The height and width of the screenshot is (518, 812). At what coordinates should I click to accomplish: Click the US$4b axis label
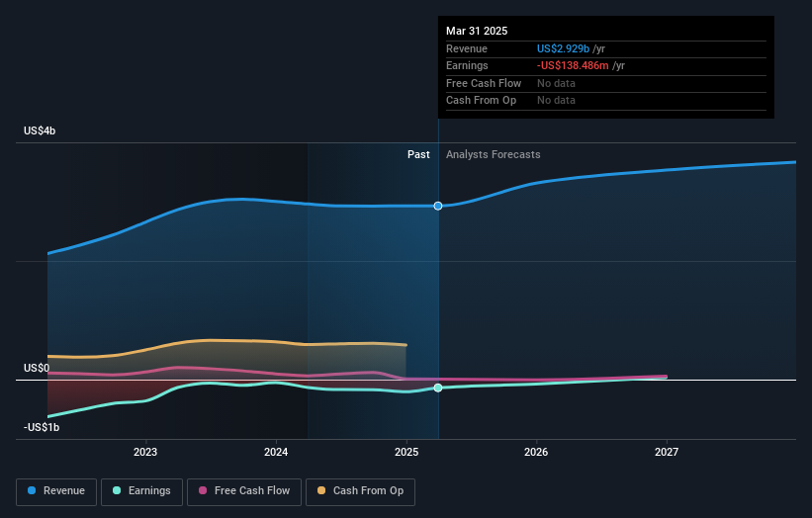40,130
